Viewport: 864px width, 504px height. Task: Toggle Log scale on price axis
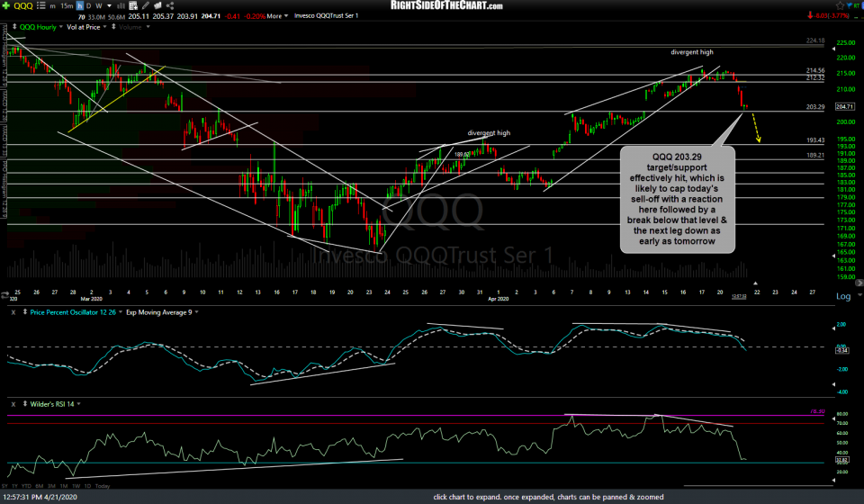coord(843,296)
